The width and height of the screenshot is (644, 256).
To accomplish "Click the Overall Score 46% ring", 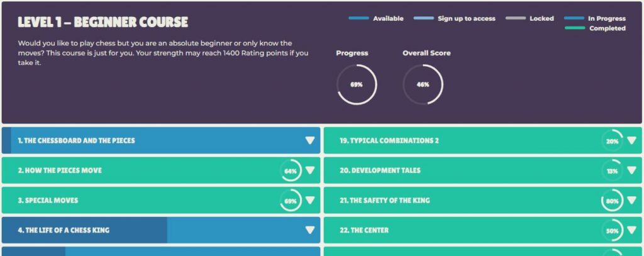I will (423, 85).
